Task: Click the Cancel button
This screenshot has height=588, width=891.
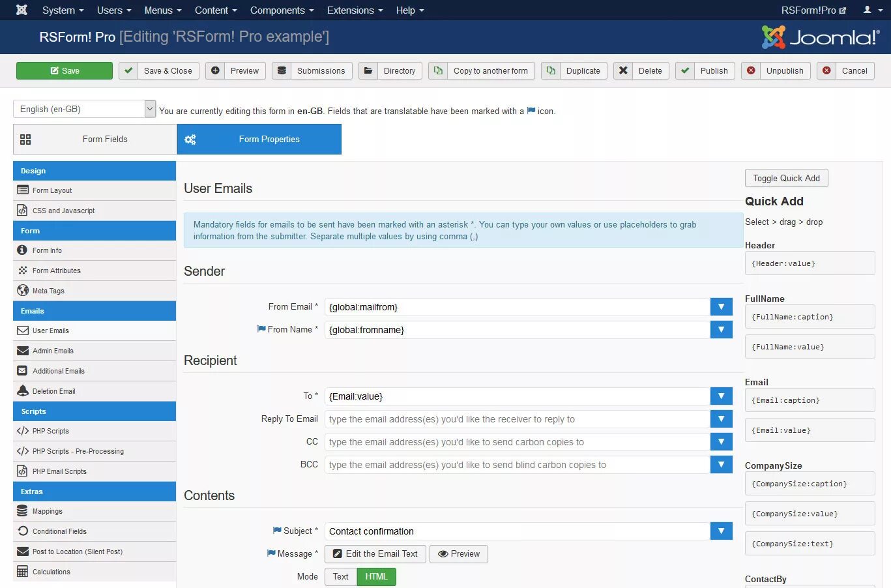Action: pyautogui.click(x=845, y=70)
